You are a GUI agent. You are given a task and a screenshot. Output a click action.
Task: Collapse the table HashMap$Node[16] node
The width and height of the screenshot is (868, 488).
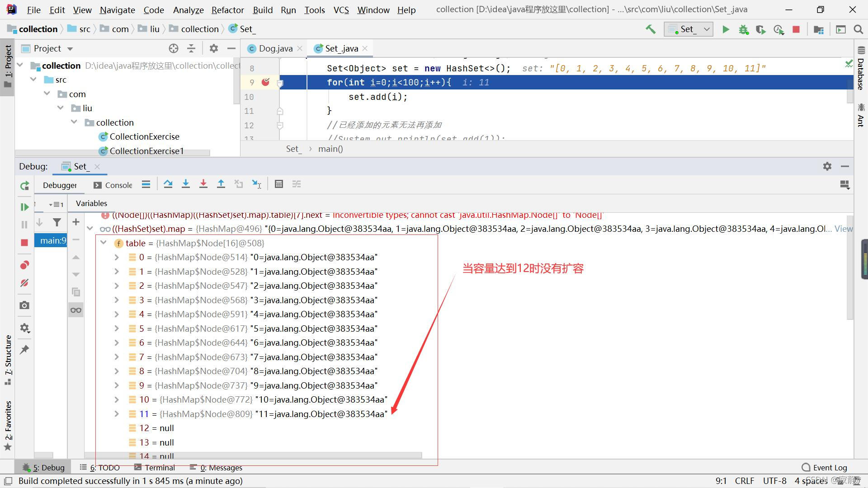[104, 243]
